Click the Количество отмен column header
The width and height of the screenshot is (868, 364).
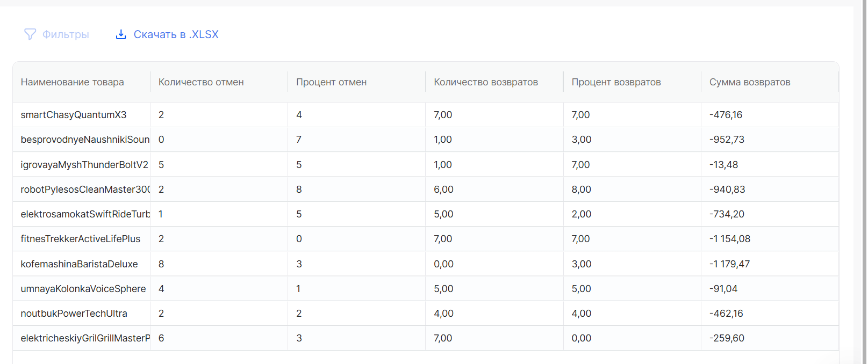click(200, 82)
